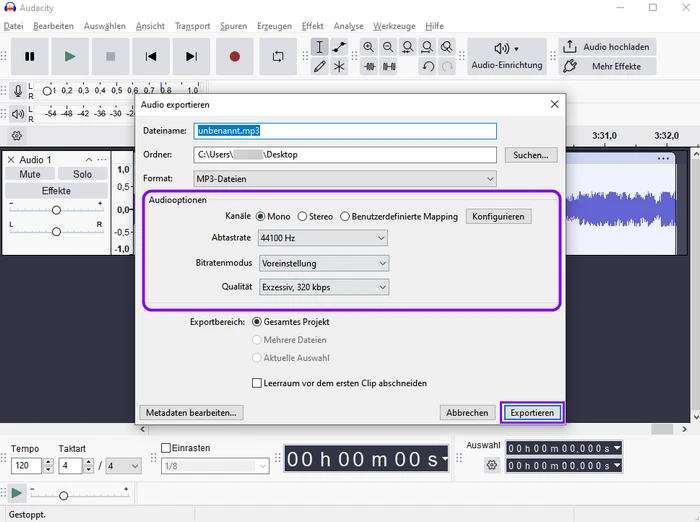Image resolution: width=700 pixels, height=522 pixels.
Task: Open the clip menu dots on waveform
Action: tap(663, 159)
